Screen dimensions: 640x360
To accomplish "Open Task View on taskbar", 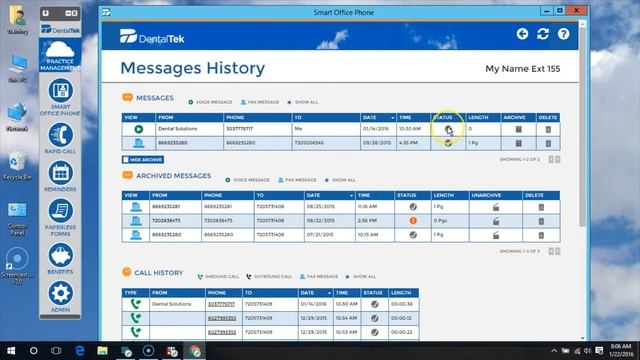I will 56,351.
